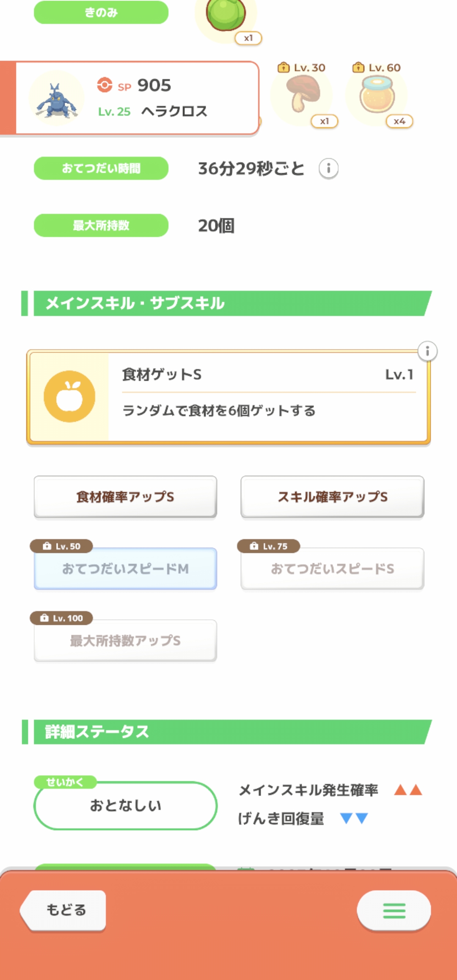The image size is (457, 980).
Task: Open the hamburger menu button
Action: click(394, 910)
